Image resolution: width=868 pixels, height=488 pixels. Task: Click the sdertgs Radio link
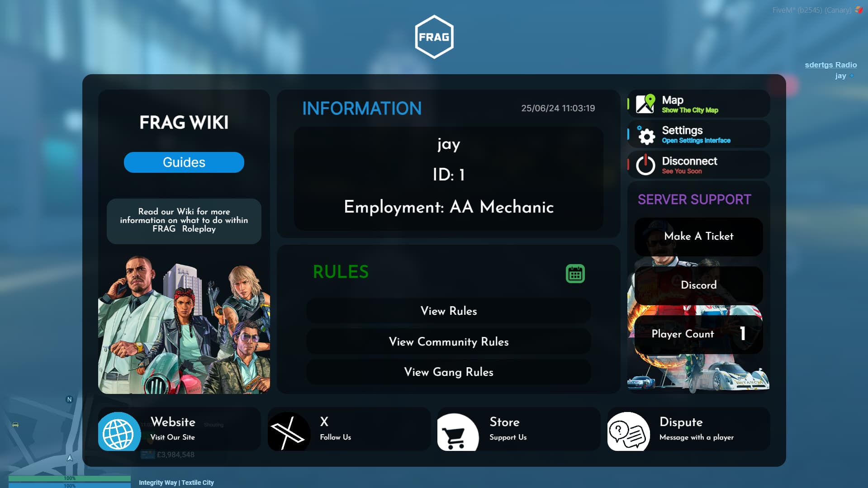coord(830,65)
